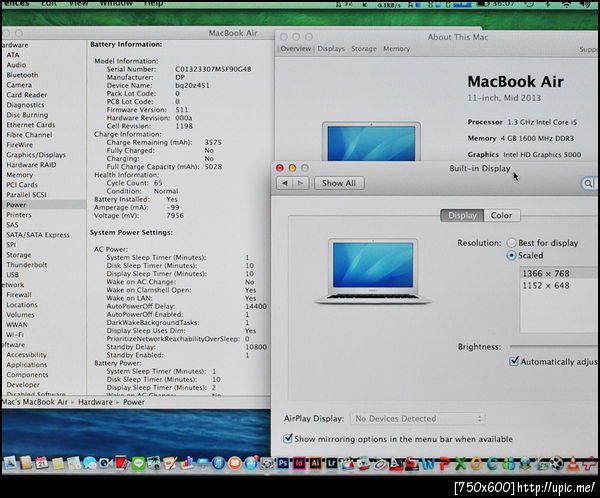Launch Microsoft Word from the Dock
Screen dimensions: 600x498
(x=428, y=464)
